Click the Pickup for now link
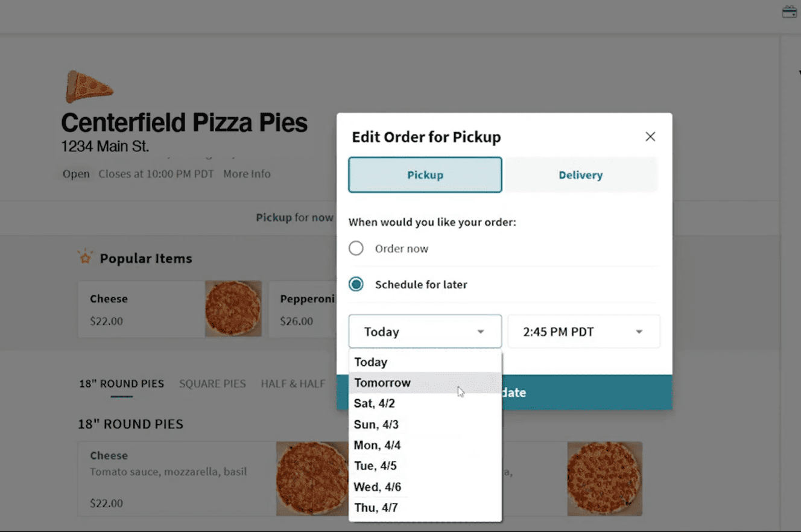Image resolution: width=801 pixels, height=532 pixels. point(295,217)
